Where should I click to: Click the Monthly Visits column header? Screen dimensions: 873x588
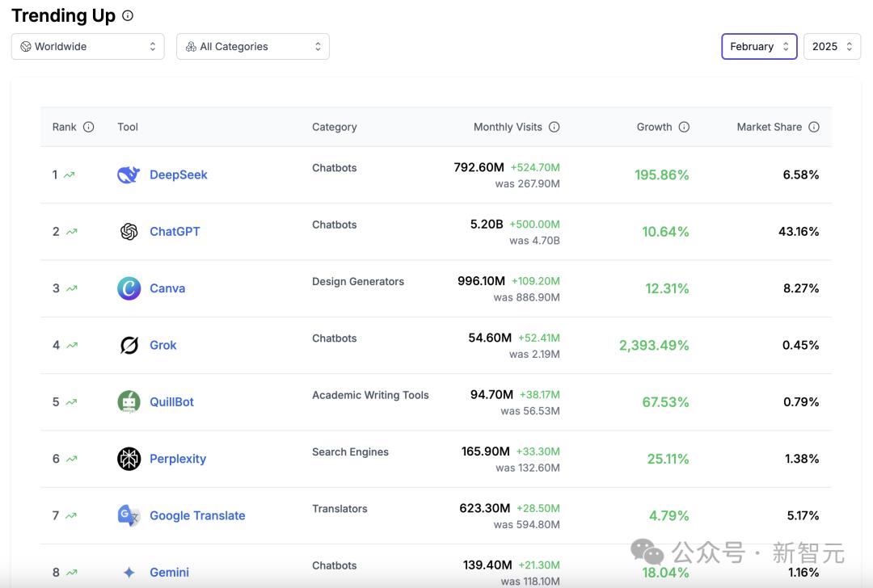point(507,127)
